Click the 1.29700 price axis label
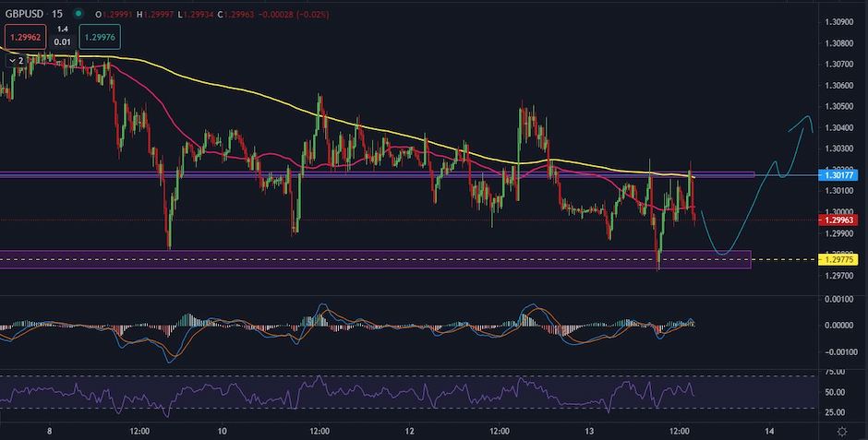Viewport: 868px width, 440px height. [838, 275]
